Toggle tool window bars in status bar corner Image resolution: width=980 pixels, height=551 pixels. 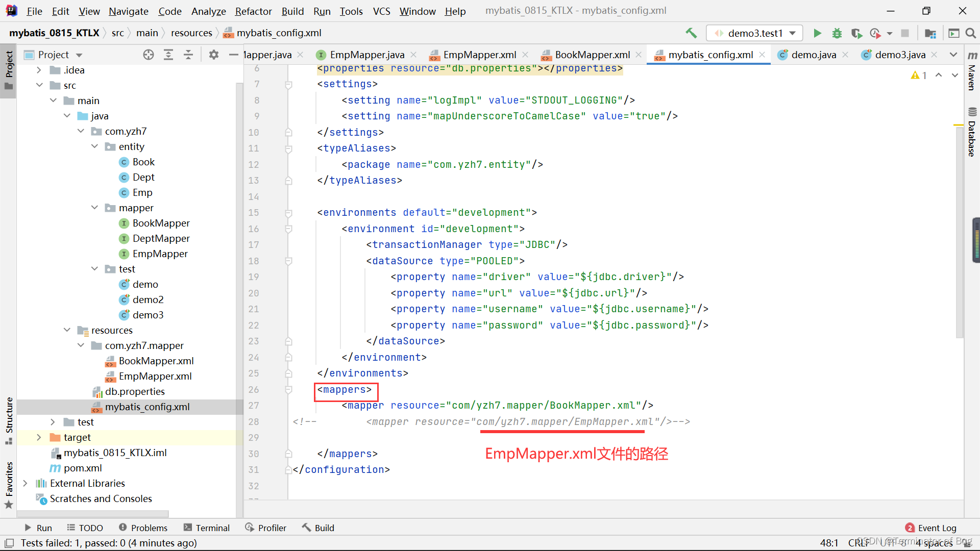coord(9,543)
